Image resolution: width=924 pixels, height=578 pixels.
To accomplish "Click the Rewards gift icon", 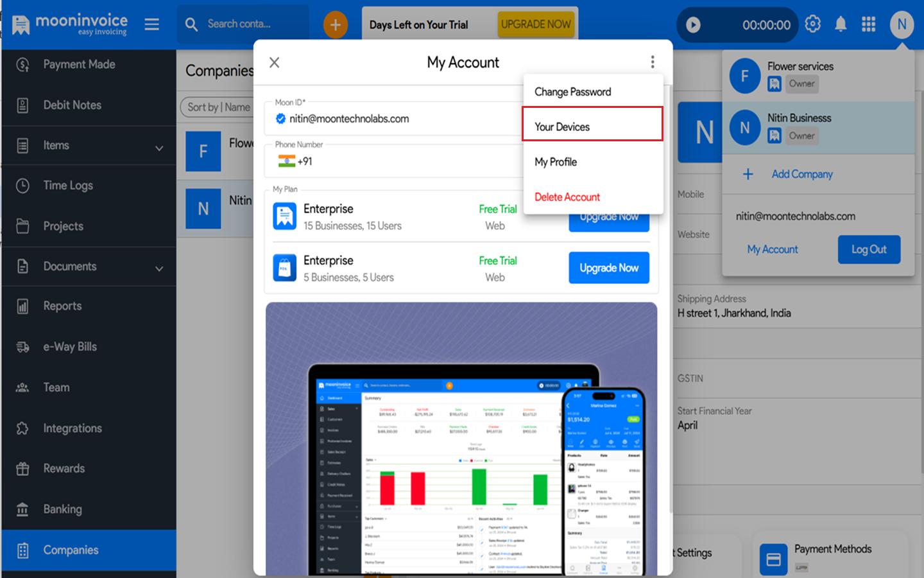I will [x=22, y=469].
